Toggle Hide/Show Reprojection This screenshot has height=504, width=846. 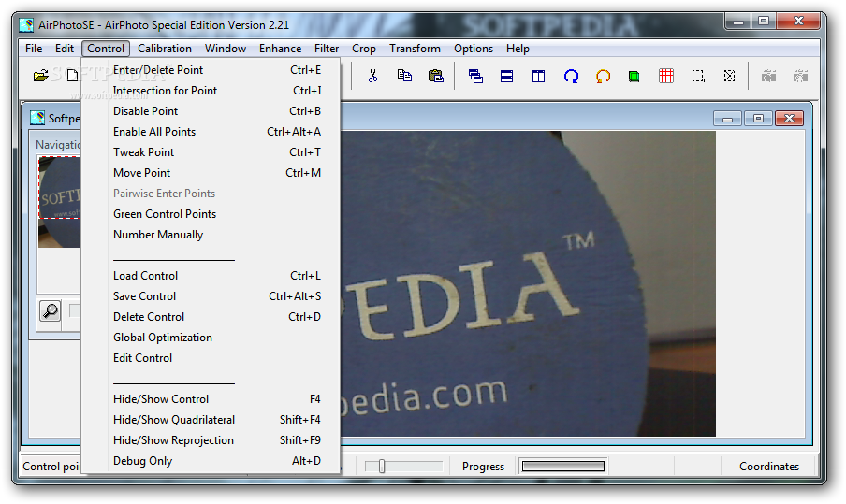211,439
